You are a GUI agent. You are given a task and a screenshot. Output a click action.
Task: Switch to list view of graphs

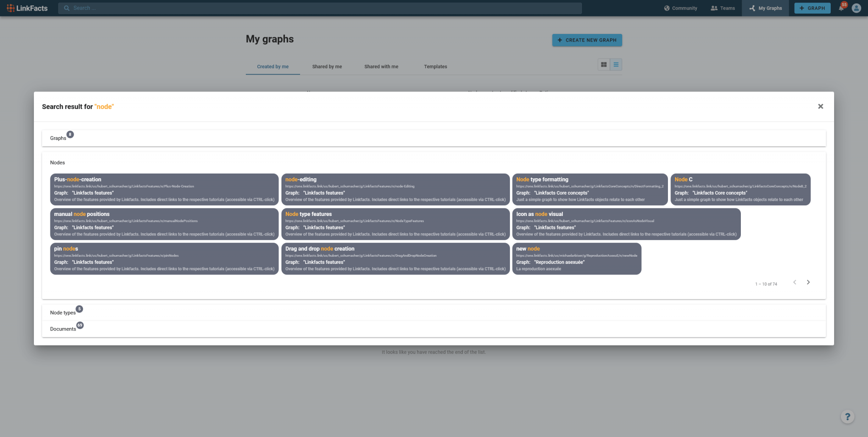(616, 64)
